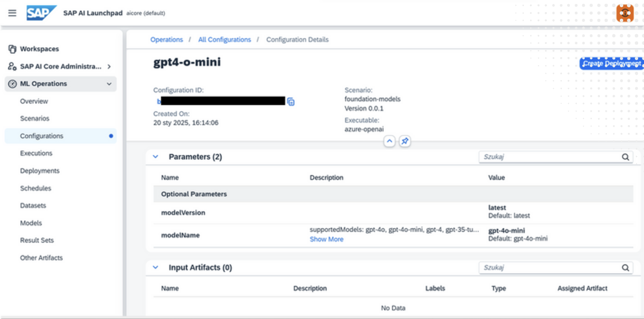This screenshot has height=319, width=644.
Task: Open Other Artifacts
Action: pos(41,258)
